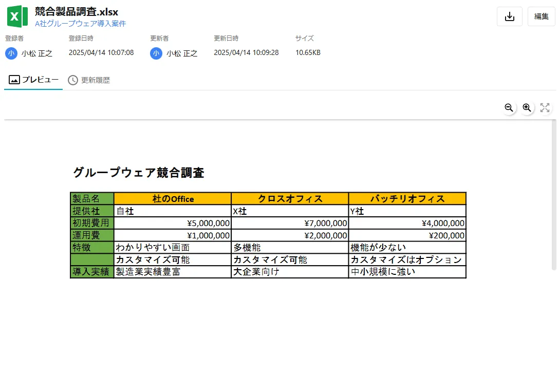Switch to the 更新履歴 tab
The height and width of the screenshot is (392, 559).
click(x=97, y=80)
